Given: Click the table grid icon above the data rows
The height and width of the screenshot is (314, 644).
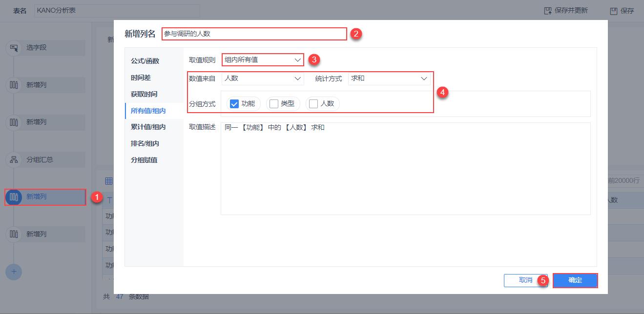Looking at the screenshot, I should click(108, 180).
